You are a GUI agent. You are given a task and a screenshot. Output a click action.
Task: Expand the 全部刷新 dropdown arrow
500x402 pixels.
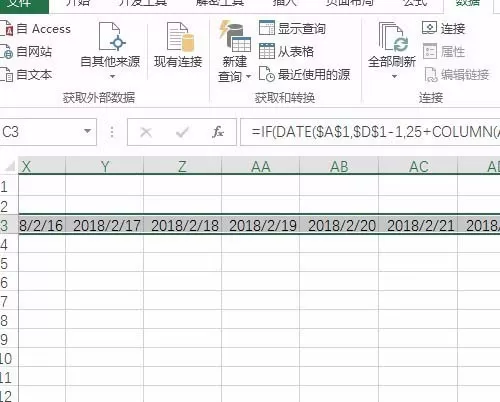pos(394,77)
